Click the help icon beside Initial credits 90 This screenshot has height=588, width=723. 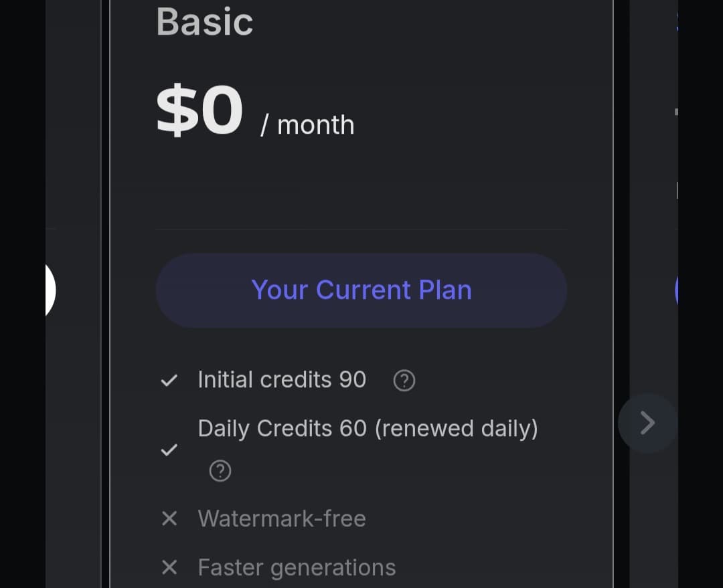click(404, 381)
